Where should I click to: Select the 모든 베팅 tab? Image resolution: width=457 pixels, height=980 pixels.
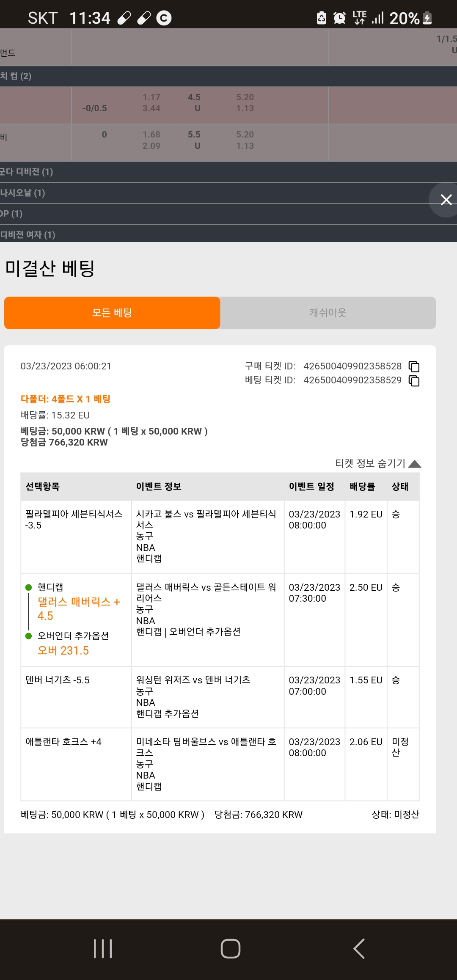click(112, 313)
